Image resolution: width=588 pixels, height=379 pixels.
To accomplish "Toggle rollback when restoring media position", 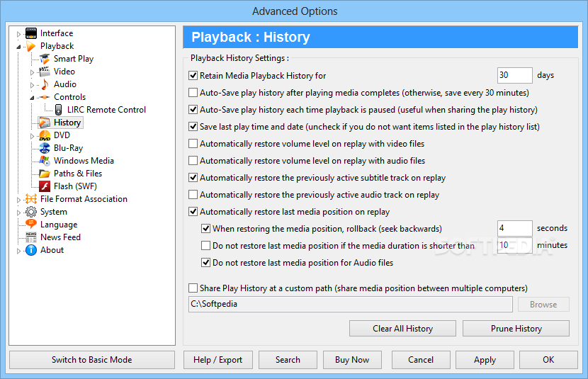I will pyautogui.click(x=205, y=229).
